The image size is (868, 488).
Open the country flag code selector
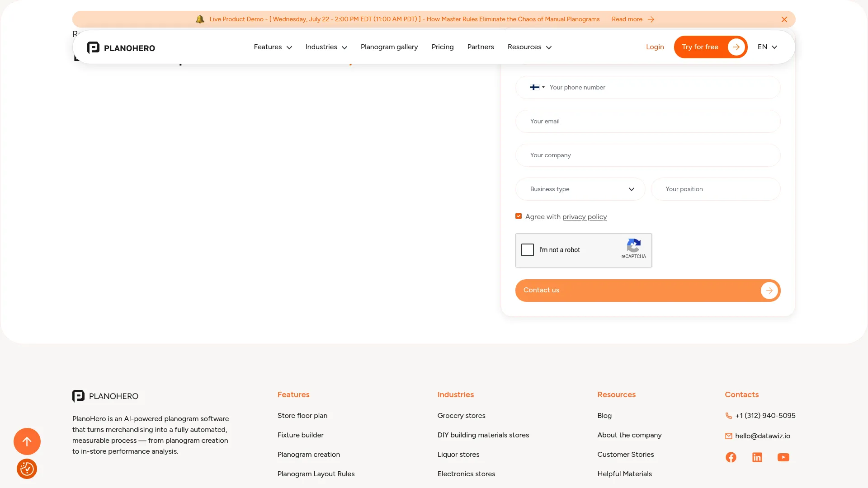pos(537,87)
